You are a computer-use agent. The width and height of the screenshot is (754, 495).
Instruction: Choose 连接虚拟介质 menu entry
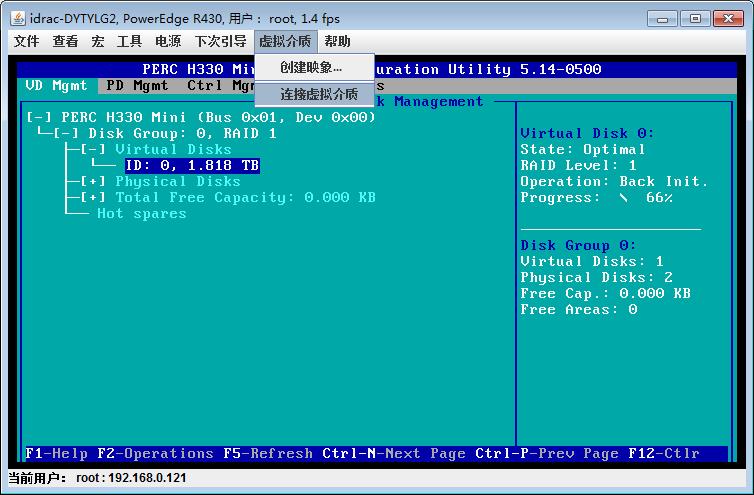(314, 94)
